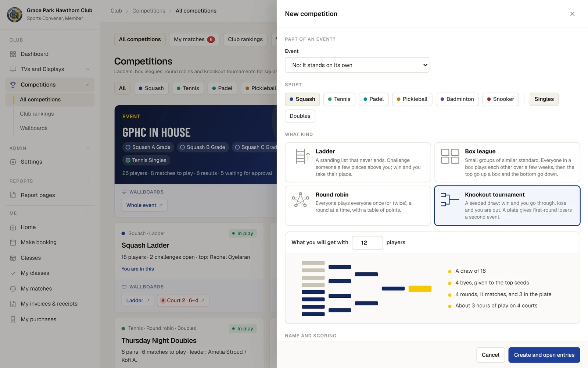Click the My invoices & receipts icon

coord(13,304)
